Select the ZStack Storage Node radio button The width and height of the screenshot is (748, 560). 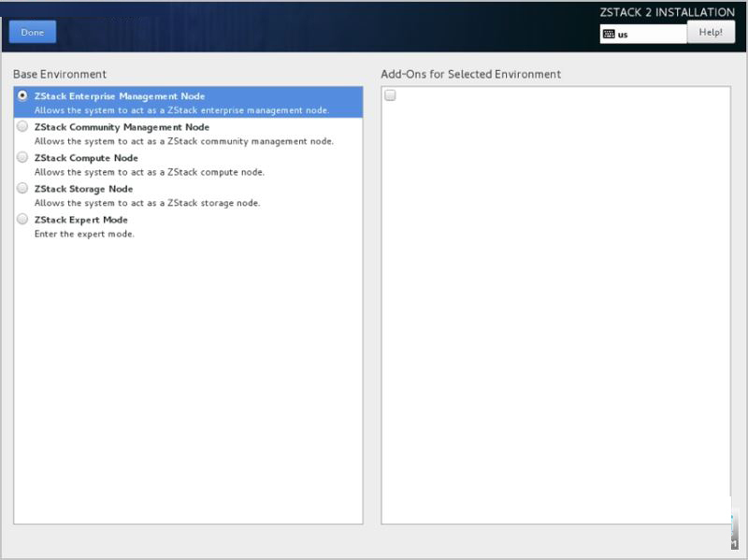(x=22, y=189)
